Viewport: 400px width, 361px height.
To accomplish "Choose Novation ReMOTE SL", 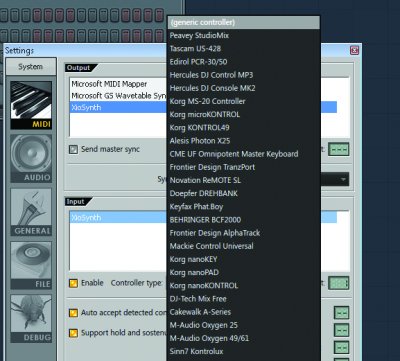I will [243, 180].
